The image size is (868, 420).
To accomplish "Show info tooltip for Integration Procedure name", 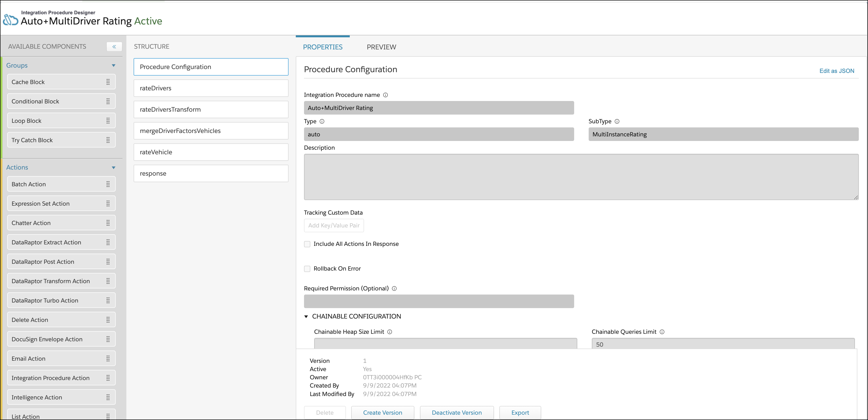I will coord(386,95).
